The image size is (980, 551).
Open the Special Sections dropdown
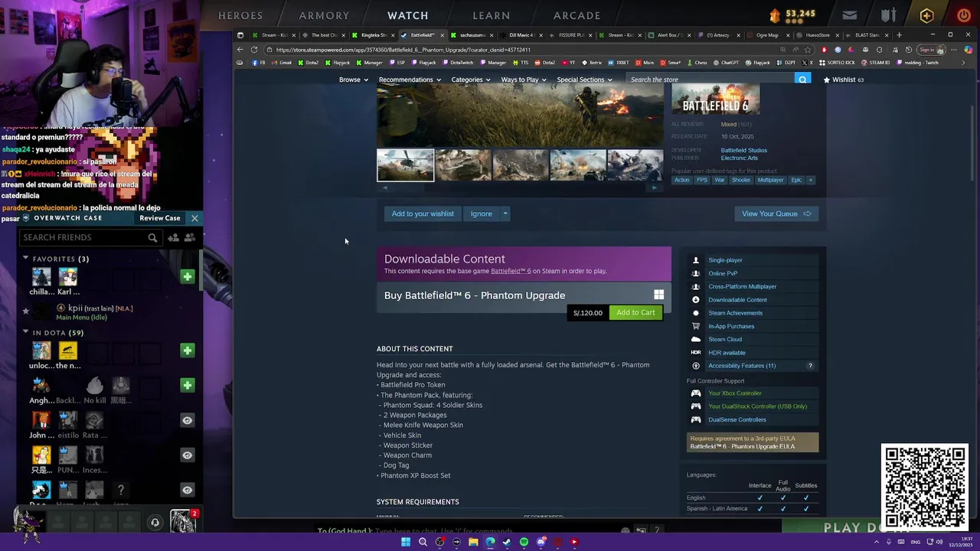pos(584,80)
